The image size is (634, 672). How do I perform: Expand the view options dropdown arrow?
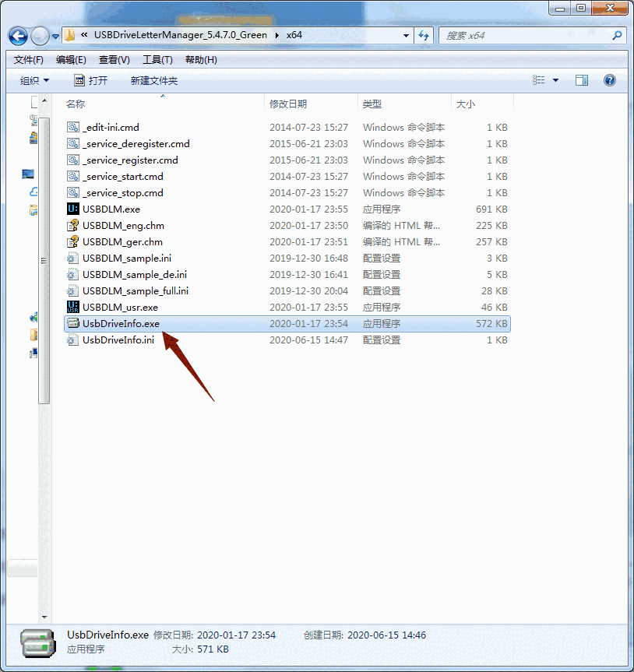click(x=555, y=79)
